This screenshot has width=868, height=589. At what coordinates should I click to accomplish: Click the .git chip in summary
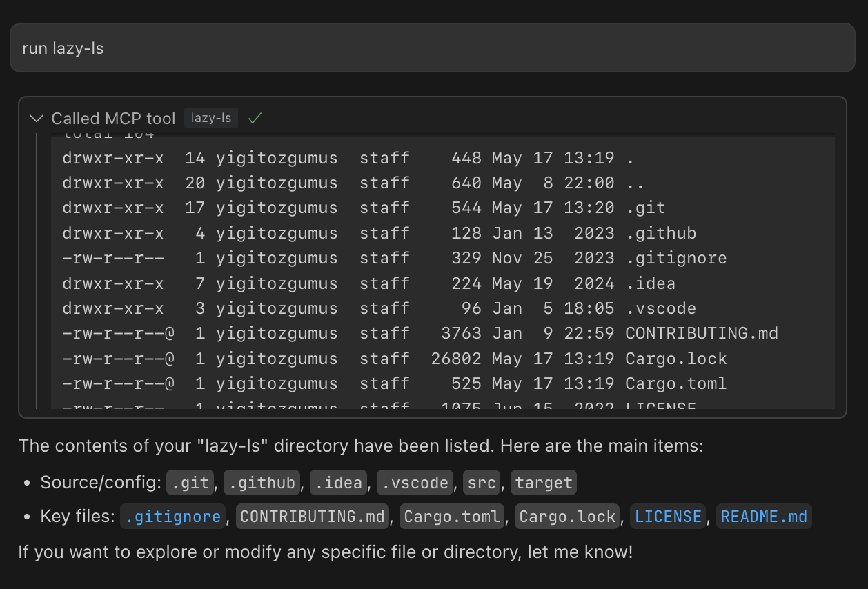tap(190, 483)
